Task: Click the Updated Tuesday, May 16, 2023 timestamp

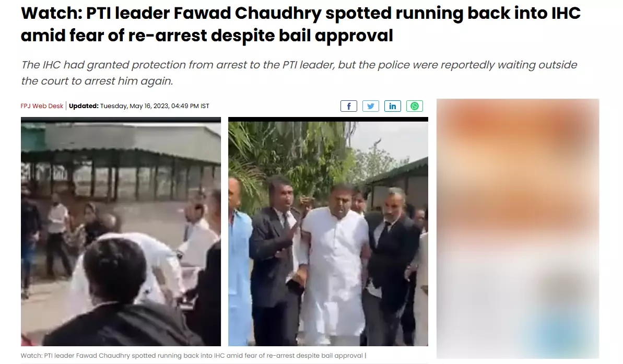Action: (139, 106)
